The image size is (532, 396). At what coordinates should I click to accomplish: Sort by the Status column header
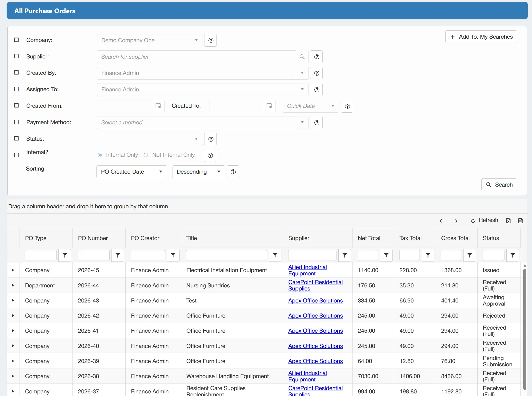pos(491,238)
